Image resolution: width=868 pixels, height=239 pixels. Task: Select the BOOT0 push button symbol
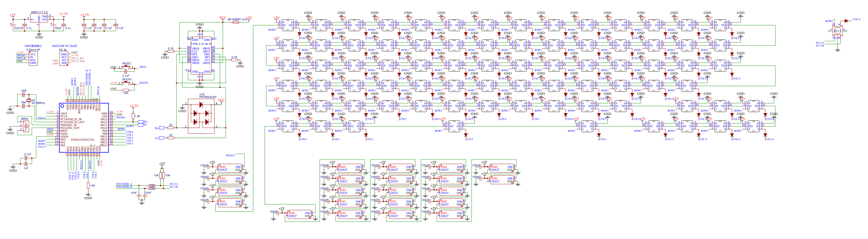click(127, 83)
